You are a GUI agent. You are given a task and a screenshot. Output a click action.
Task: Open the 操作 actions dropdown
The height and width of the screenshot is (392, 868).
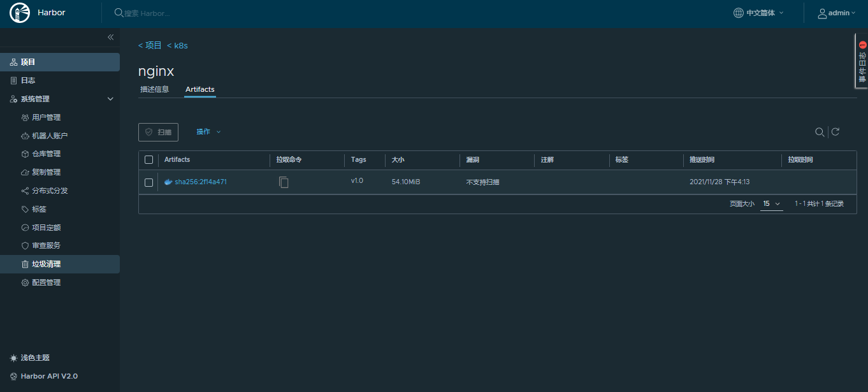(x=208, y=132)
